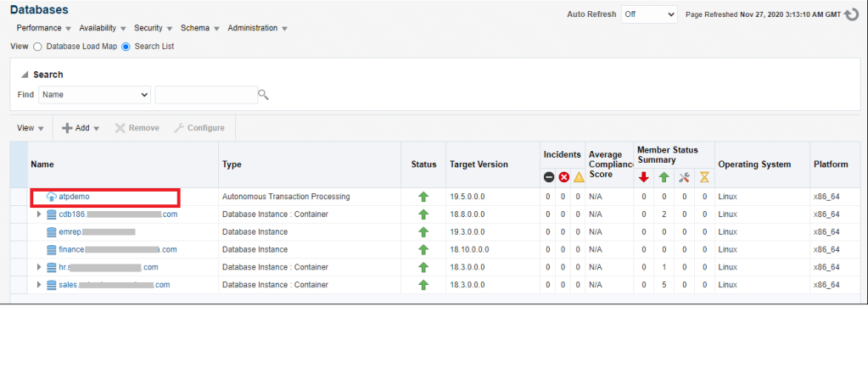868x379 pixels.
Task: Open the Auto Refresh dropdown
Action: pyautogui.click(x=648, y=14)
